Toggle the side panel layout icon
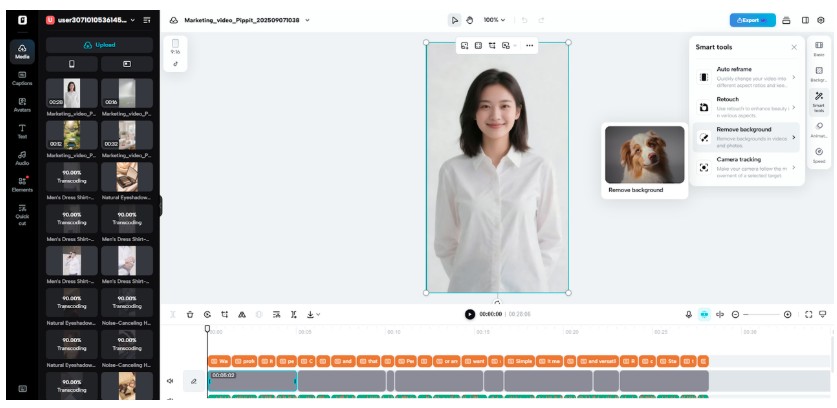Viewport: 837px width, 408px height. pos(805,19)
